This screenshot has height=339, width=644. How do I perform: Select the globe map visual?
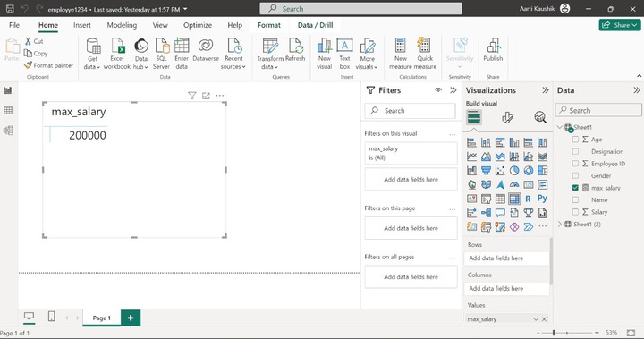471,184
